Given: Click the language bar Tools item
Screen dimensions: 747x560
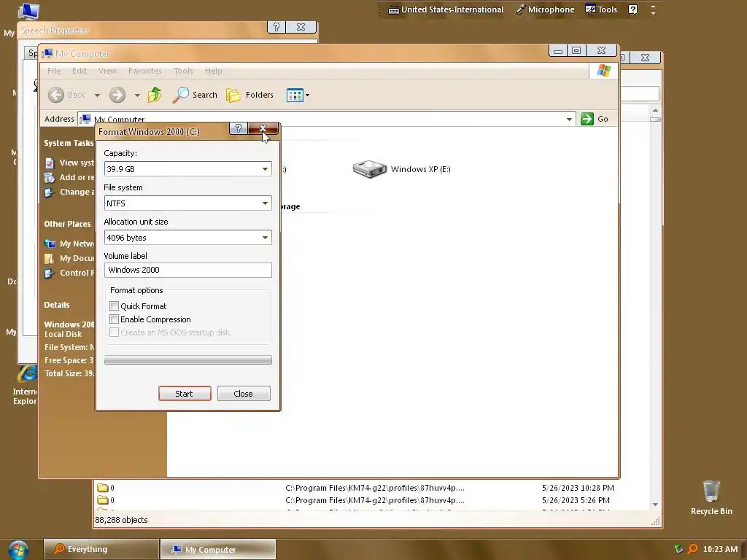Looking at the screenshot, I should click(x=601, y=9).
